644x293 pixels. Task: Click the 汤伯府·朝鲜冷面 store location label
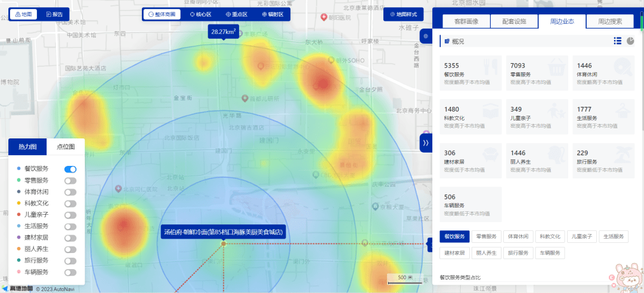coord(223,232)
